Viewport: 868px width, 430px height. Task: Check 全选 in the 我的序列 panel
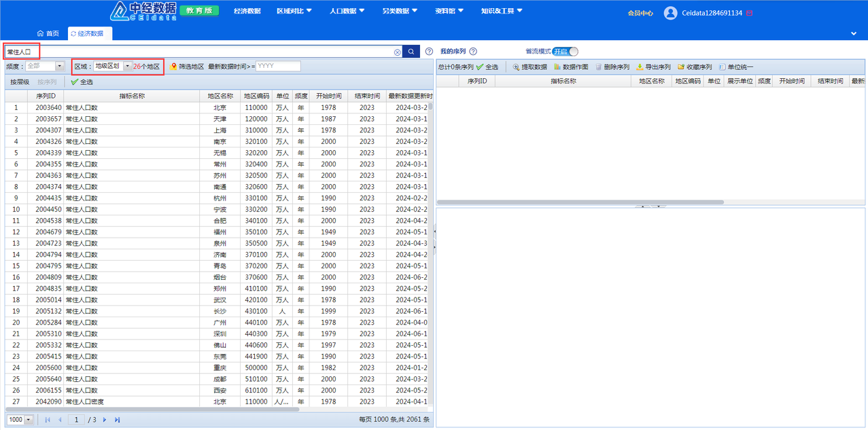[480, 67]
